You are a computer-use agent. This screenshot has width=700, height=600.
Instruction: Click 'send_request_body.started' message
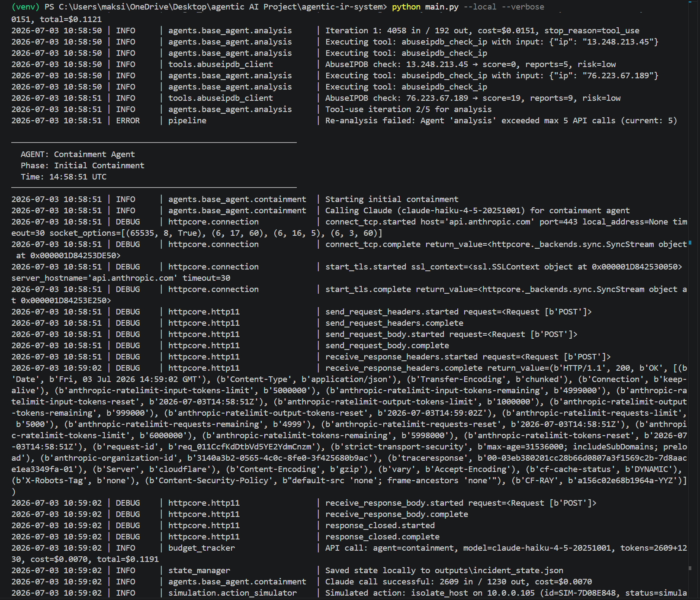coord(451,334)
